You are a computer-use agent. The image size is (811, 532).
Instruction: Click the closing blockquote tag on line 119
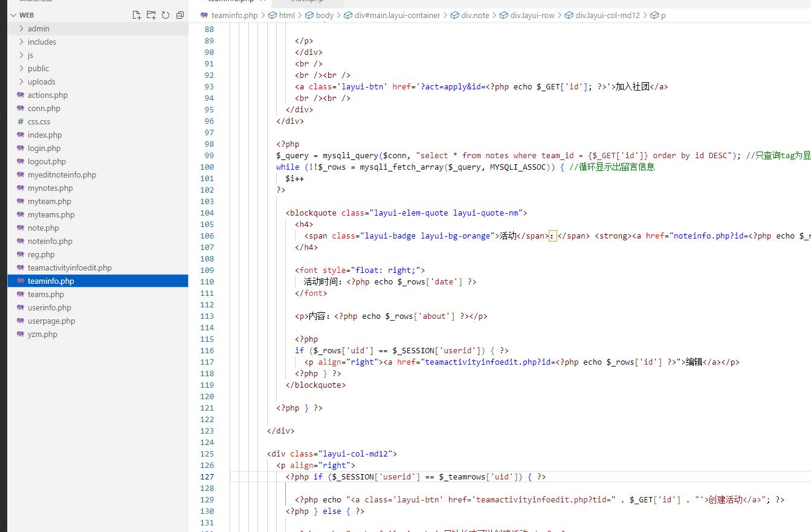(x=315, y=385)
